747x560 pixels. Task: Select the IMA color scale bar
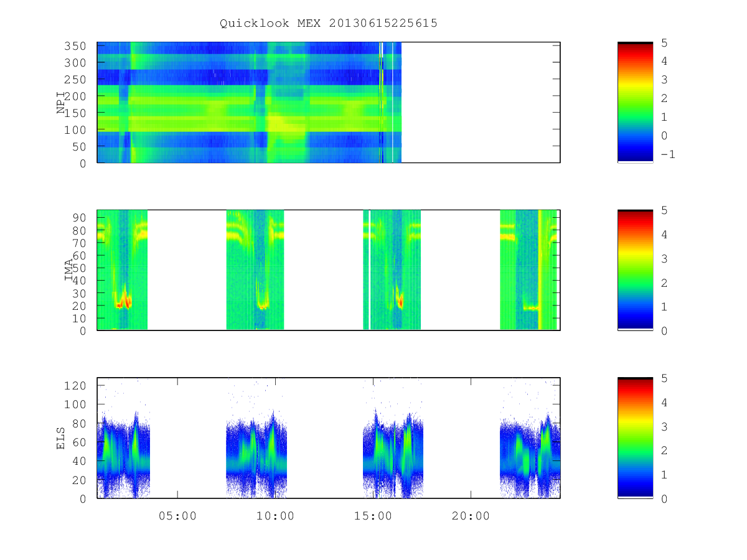click(635, 270)
